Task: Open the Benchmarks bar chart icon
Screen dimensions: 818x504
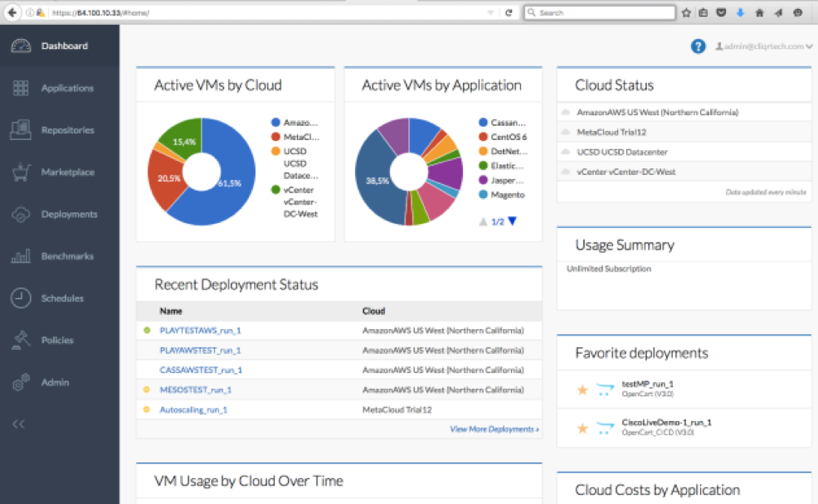Action: [21, 256]
